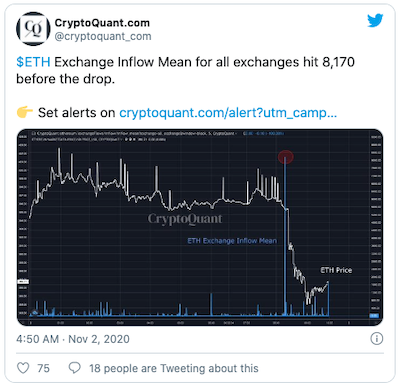
Task: Click the Twitter bird logo icon
Action: [375, 21]
